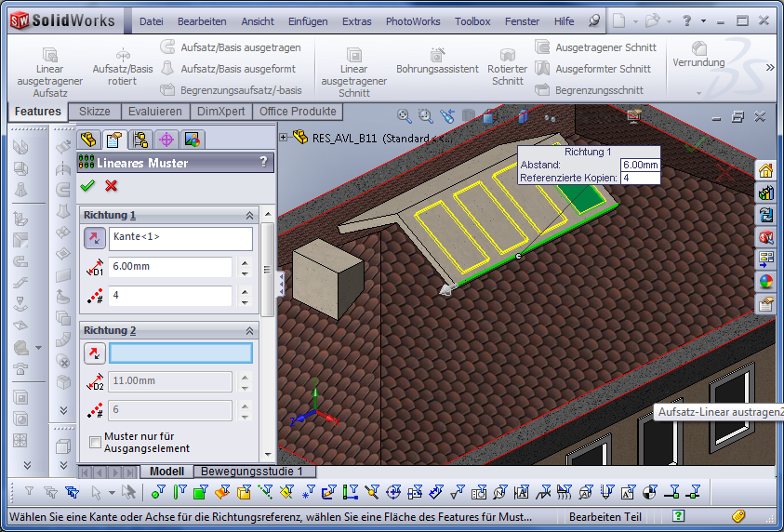Screen dimensions: 784x532
Task: Open the Verrundung tool
Action: [x=698, y=54]
